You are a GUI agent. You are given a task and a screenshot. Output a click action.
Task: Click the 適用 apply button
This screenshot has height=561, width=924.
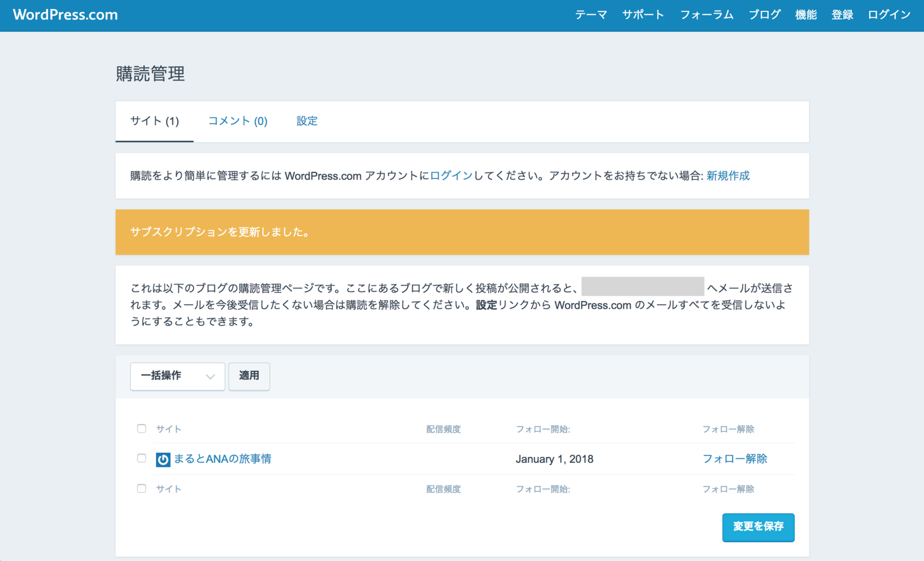tap(249, 376)
